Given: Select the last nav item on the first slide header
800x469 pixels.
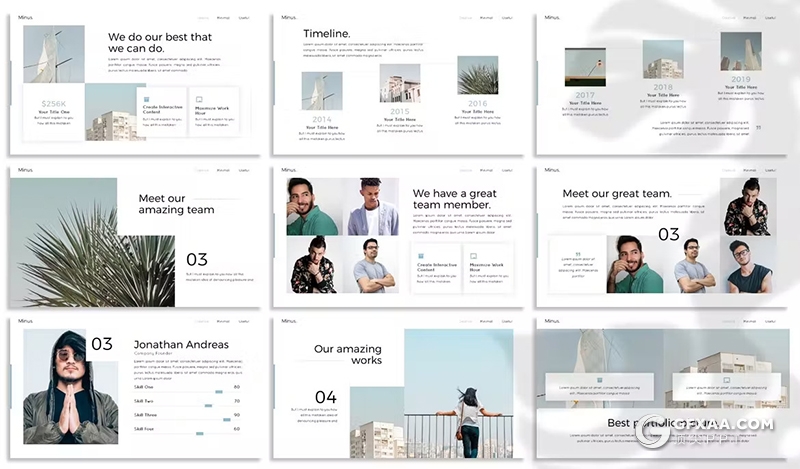Looking at the screenshot, I should coord(243,17).
